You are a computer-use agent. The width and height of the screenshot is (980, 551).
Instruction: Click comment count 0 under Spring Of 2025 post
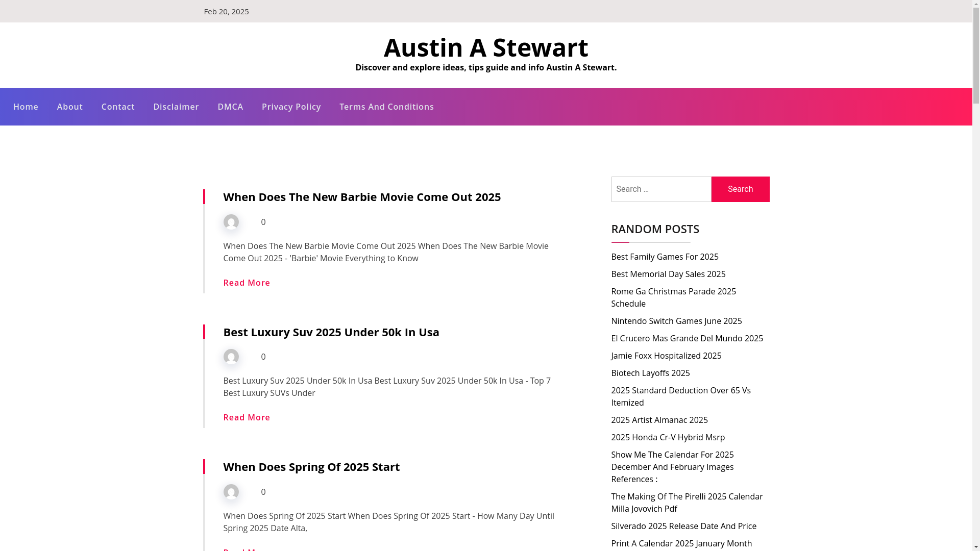coord(263,492)
